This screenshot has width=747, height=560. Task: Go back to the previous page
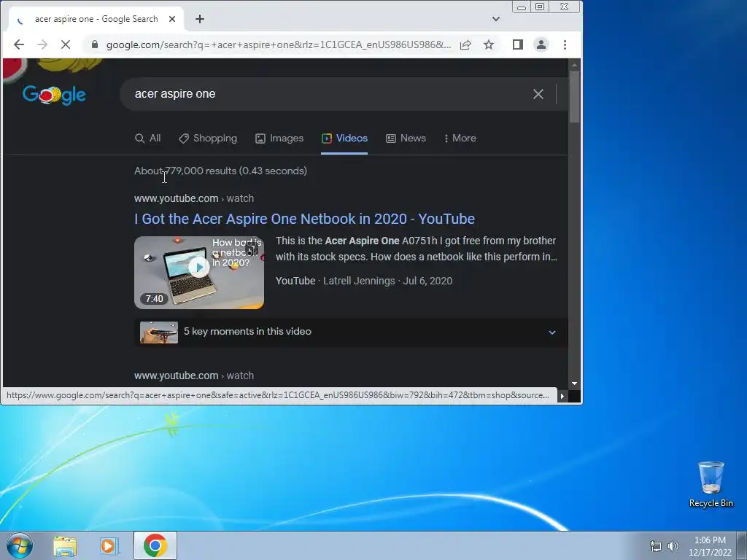18,44
